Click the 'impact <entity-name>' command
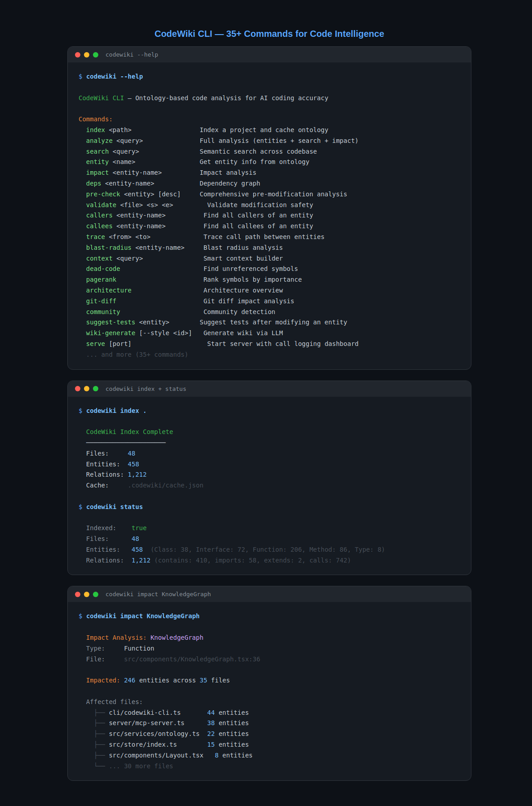 click(x=124, y=173)
